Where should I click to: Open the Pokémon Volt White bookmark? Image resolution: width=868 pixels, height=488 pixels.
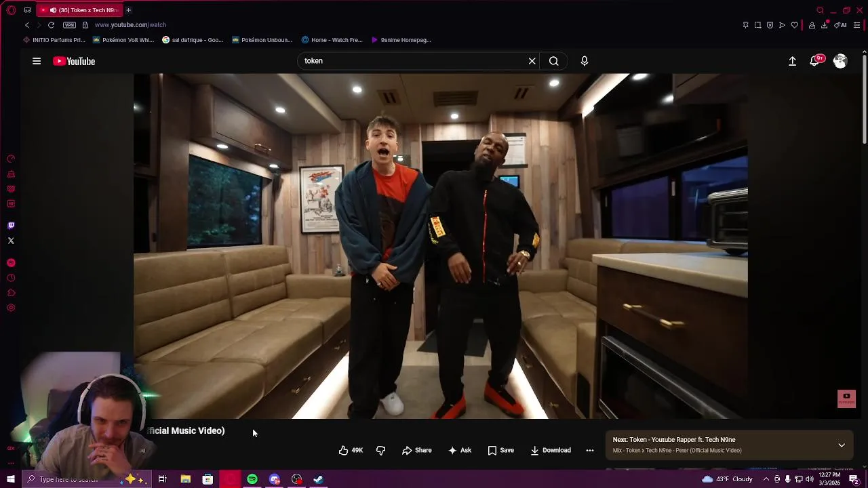point(123,40)
